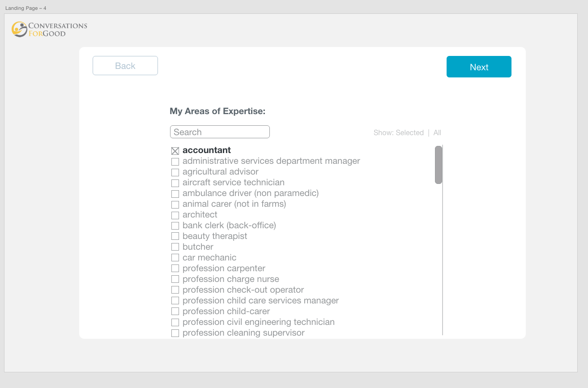Click the expertise list scrollbar thumb
588x388 pixels.
pyautogui.click(x=439, y=165)
